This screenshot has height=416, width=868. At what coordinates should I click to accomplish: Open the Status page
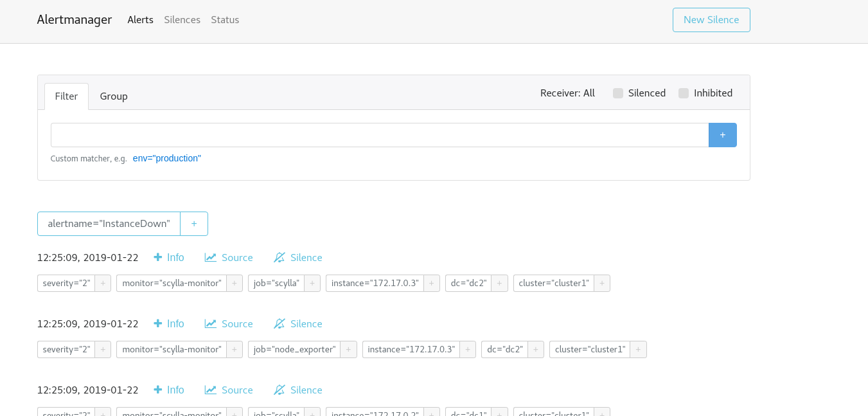[x=225, y=19]
